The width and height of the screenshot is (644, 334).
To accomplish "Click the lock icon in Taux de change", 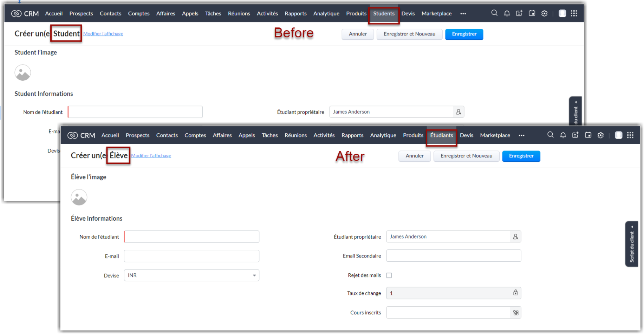I will [515, 293].
